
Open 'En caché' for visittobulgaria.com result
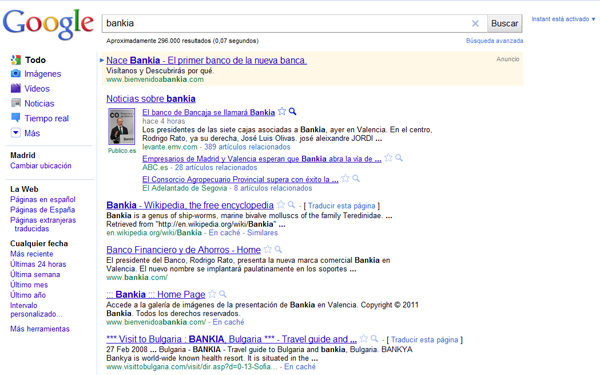tap(300, 367)
